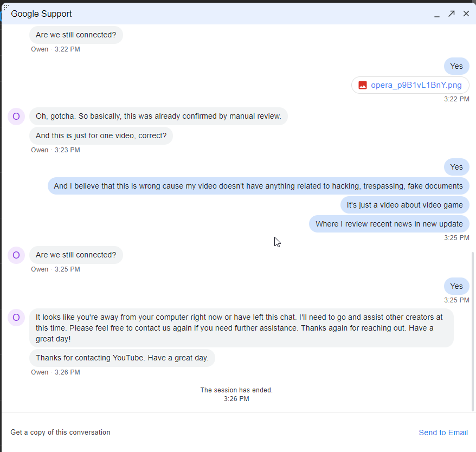The width and height of the screenshot is (476, 452).
Task: Open the opera_p9B1vL1BnY.png attachment
Action: point(410,85)
